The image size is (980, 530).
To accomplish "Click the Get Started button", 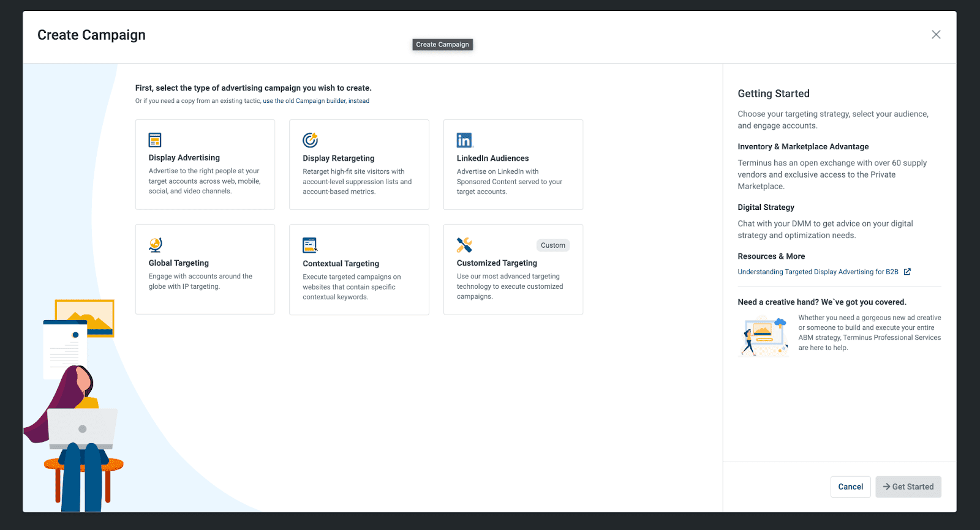I will click(908, 487).
